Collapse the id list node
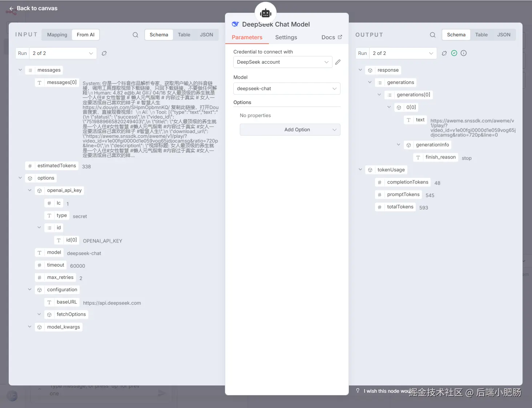The height and width of the screenshot is (408, 532). point(39,227)
